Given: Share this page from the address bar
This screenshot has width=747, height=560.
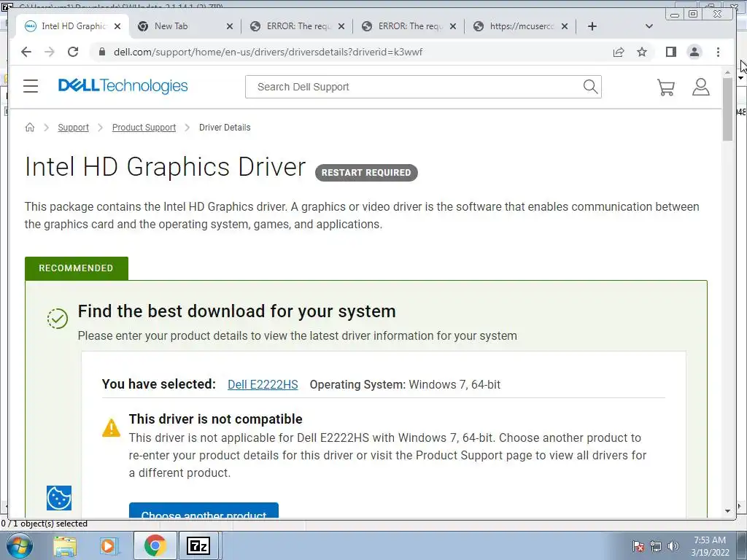Looking at the screenshot, I should [x=619, y=52].
